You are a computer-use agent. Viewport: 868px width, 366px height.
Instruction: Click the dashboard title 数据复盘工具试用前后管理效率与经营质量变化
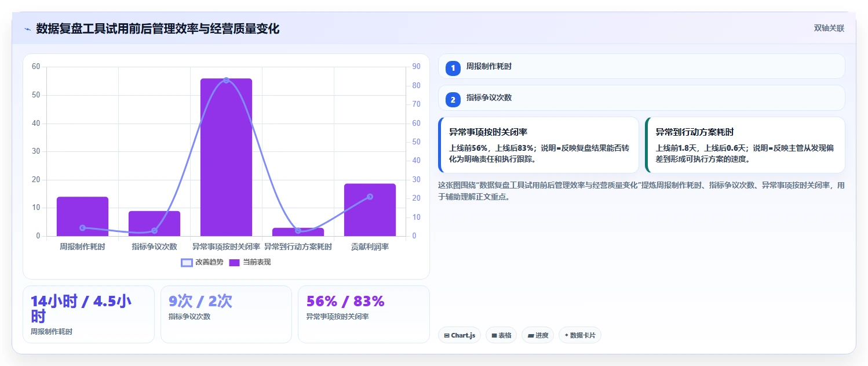[158, 28]
